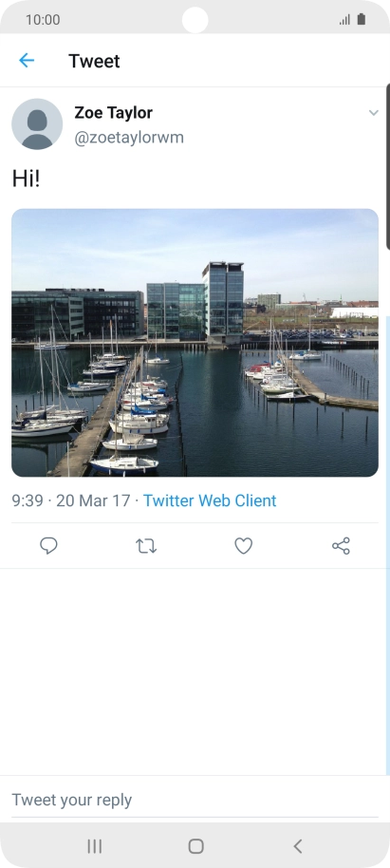The height and width of the screenshot is (868, 390).
Task: Click the scrollbar handle on right edge
Action: pos(388,166)
